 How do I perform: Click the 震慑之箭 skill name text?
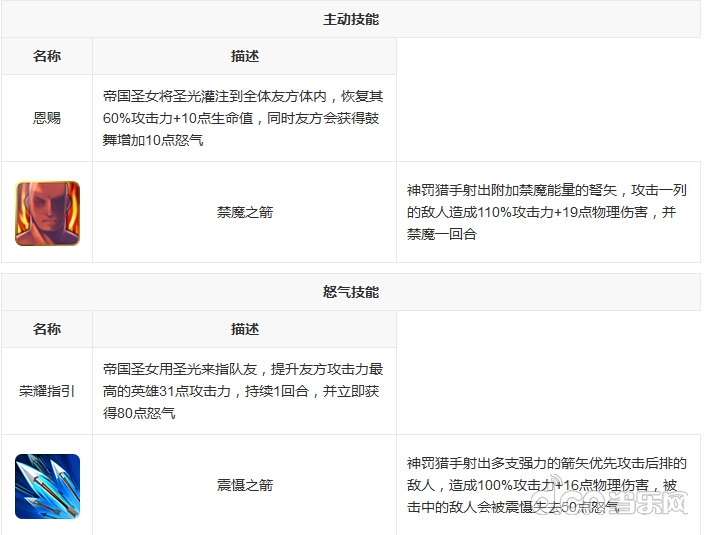click(x=245, y=486)
